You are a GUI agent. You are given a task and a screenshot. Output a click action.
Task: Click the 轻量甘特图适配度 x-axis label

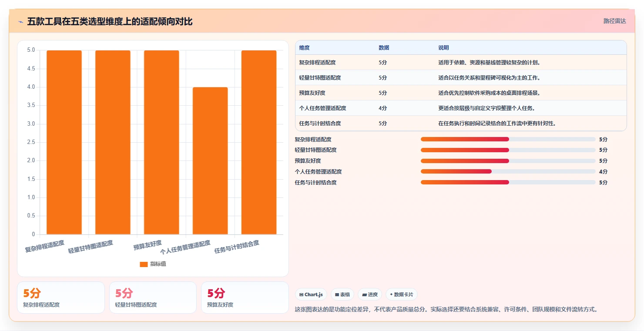[x=91, y=247]
